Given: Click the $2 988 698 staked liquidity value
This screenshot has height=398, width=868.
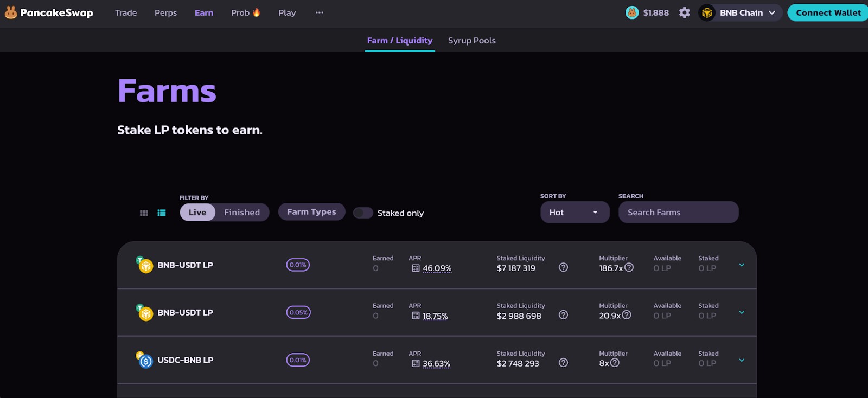Looking at the screenshot, I should click(519, 316).
